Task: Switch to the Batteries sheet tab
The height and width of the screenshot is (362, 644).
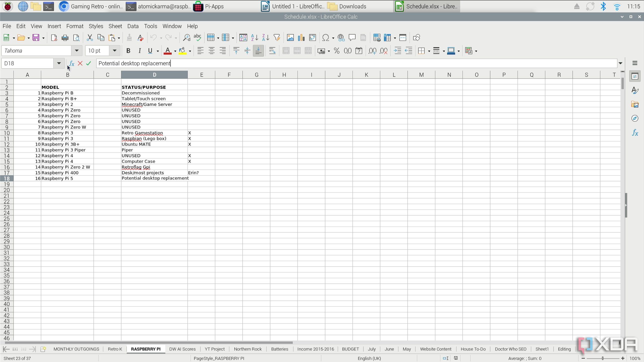Action: 279,349
